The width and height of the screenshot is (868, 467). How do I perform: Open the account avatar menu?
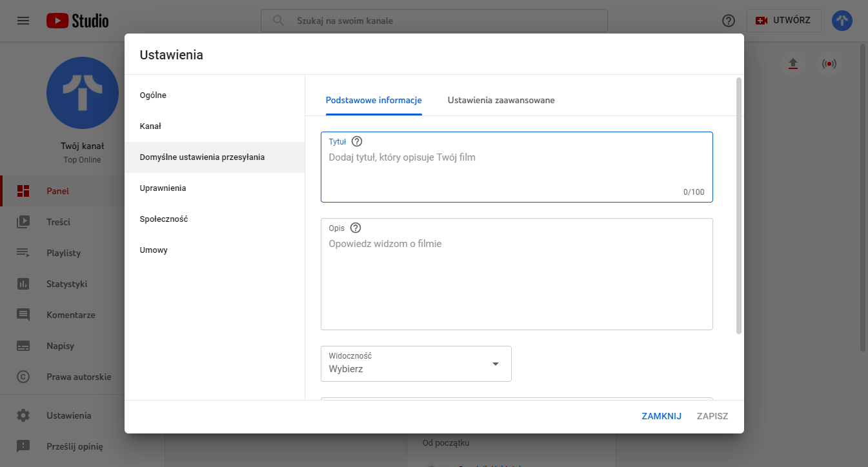tap(842, 21)
